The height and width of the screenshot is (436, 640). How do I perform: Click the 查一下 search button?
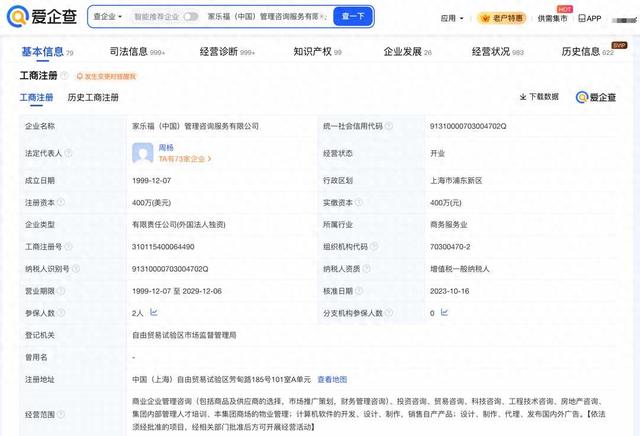click(x=353, y=16)
